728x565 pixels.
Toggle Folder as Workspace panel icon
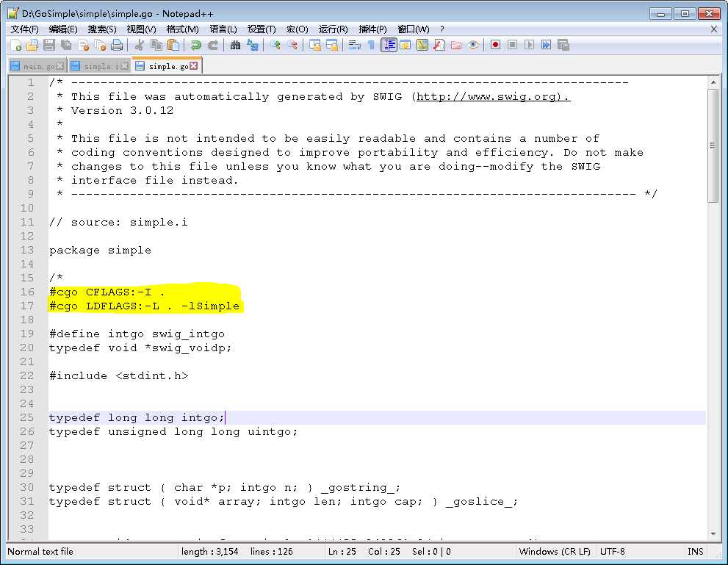click(456, 45)
